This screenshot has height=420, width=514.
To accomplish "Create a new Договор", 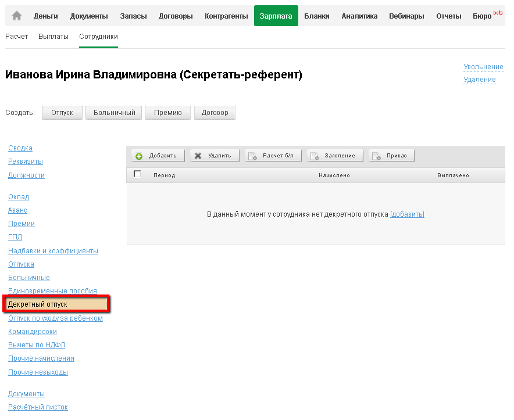I will point(215,112).
